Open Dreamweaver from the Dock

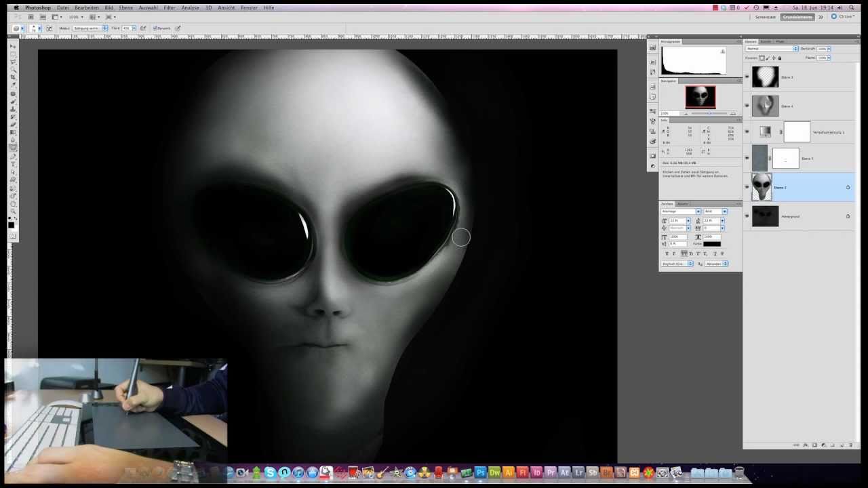click(494, 472)
